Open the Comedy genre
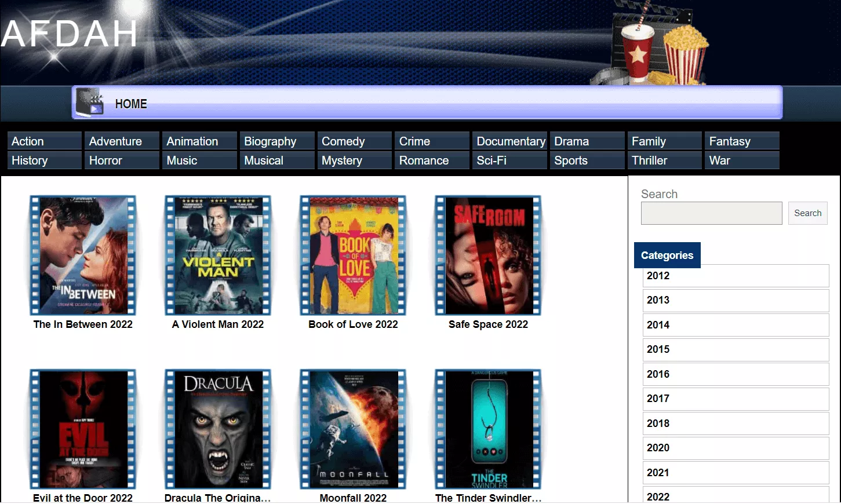 click(355, 141)
